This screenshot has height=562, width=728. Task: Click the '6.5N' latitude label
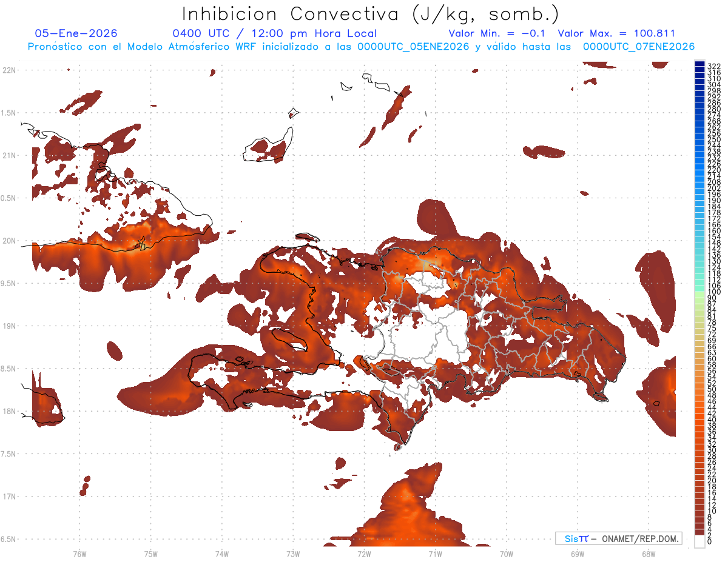pos(8,539)
